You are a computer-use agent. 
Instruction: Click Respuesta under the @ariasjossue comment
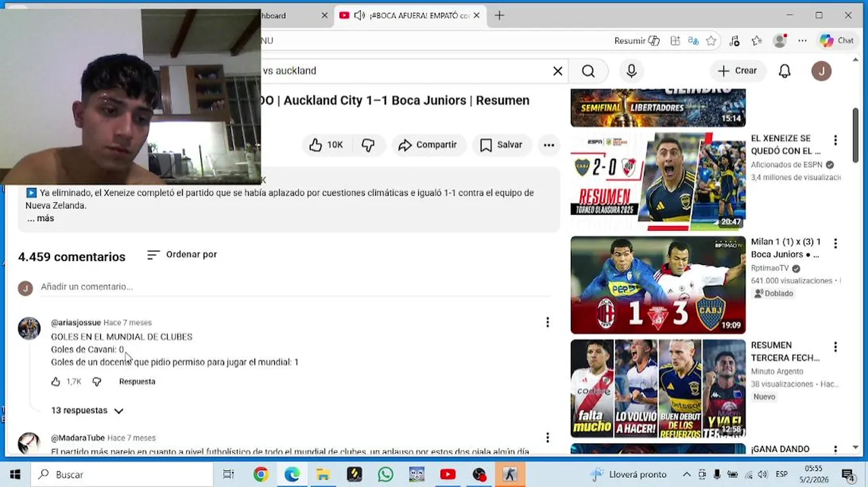[x=137, y=381]
